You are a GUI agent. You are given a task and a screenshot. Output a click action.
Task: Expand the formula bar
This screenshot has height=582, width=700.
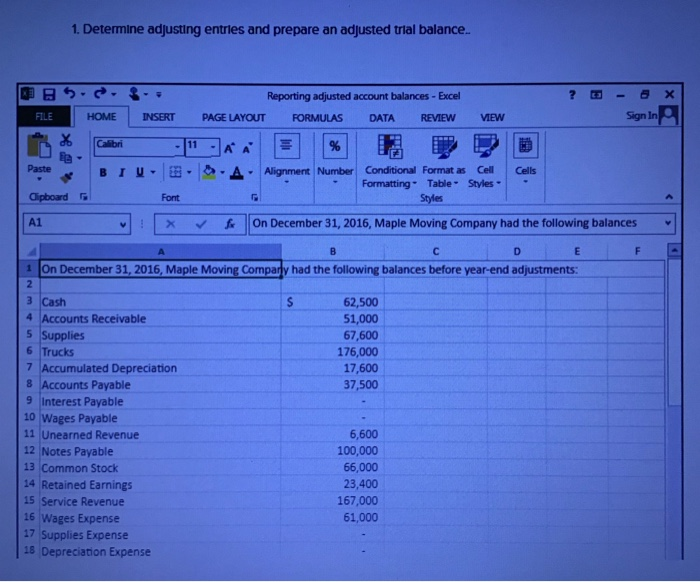pyautogui.click(x=668, y=223)
